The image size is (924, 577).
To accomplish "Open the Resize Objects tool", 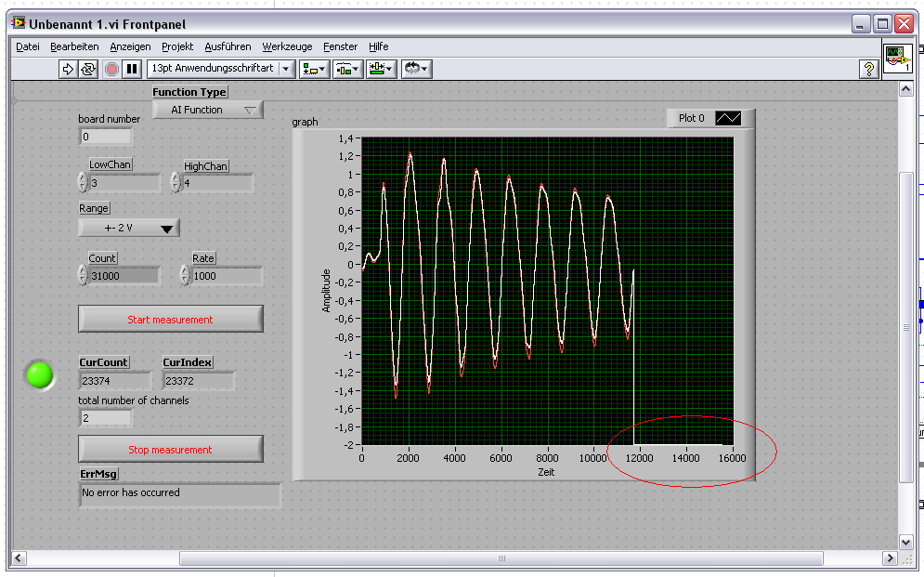I will tap(381, 69).
